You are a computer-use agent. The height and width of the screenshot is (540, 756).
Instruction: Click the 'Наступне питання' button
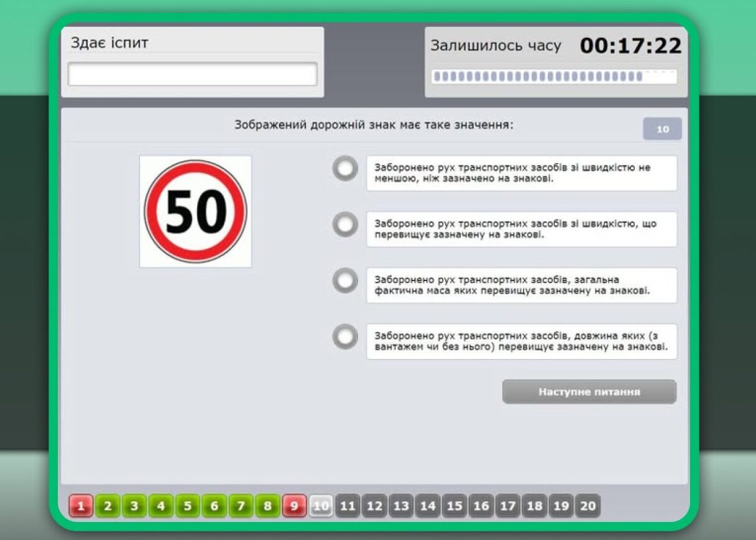point(589,392)
